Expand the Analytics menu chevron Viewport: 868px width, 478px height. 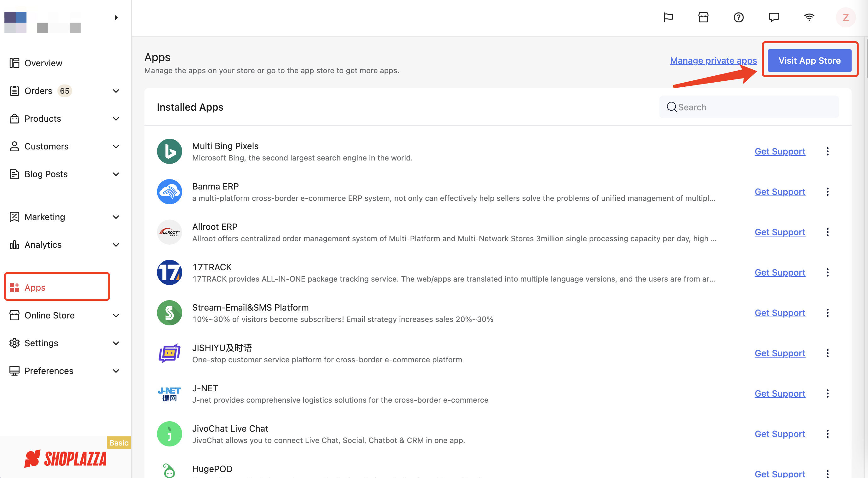116,245
